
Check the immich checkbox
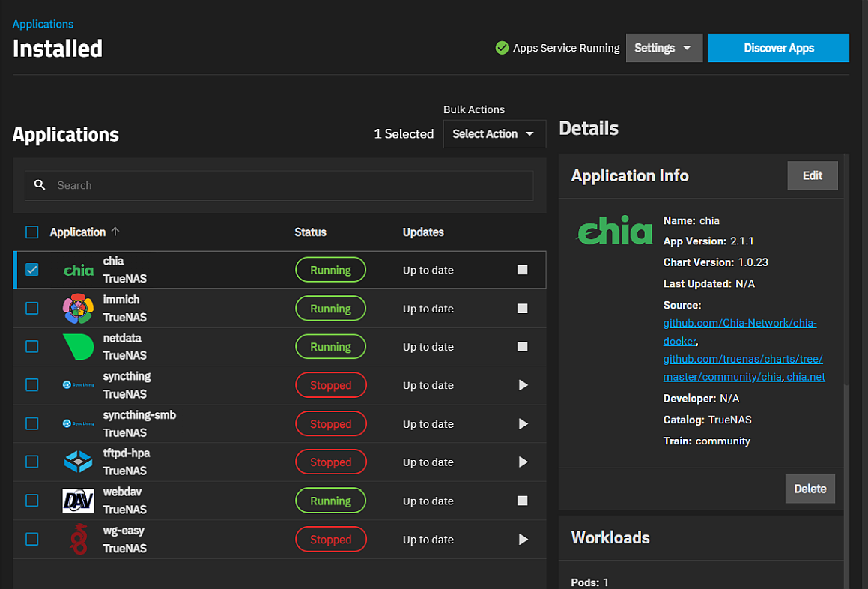tap(32, 309)
